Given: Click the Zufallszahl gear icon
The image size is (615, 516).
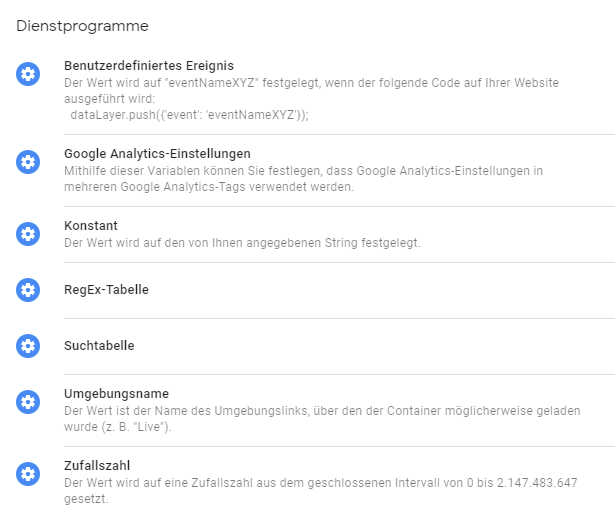Looking at the screenshot, I should pos(28,474).
